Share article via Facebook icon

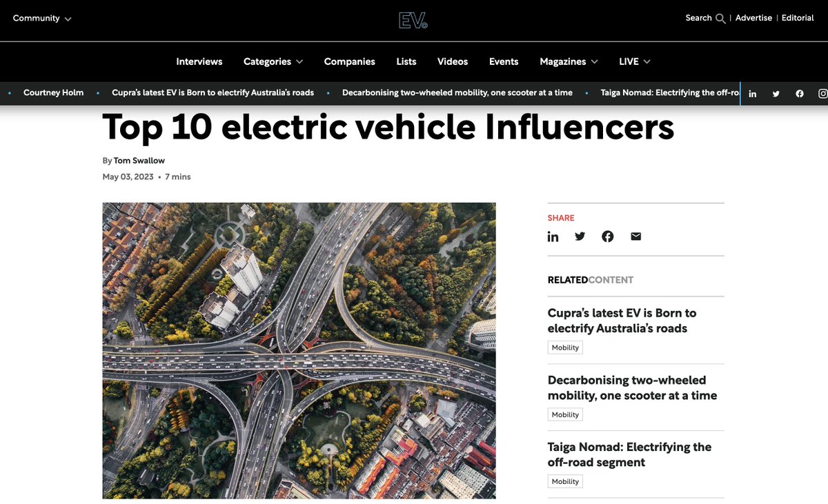coord(607,236)
